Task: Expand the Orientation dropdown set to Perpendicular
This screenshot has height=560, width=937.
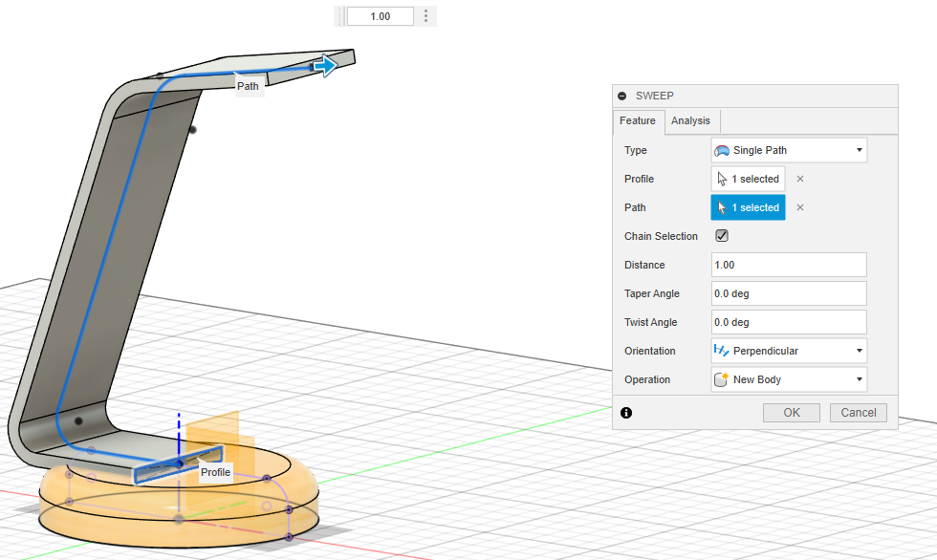Action: click(x=789, y=351)
